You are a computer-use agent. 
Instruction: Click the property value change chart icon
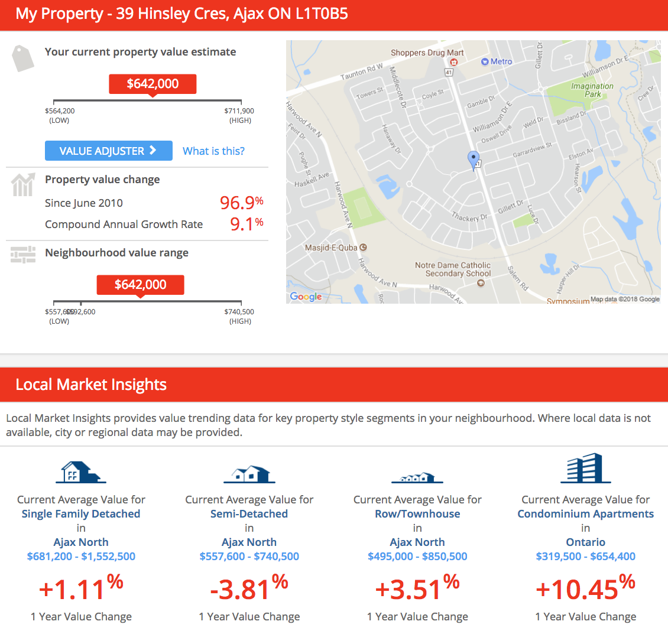[x=23, y=185]
